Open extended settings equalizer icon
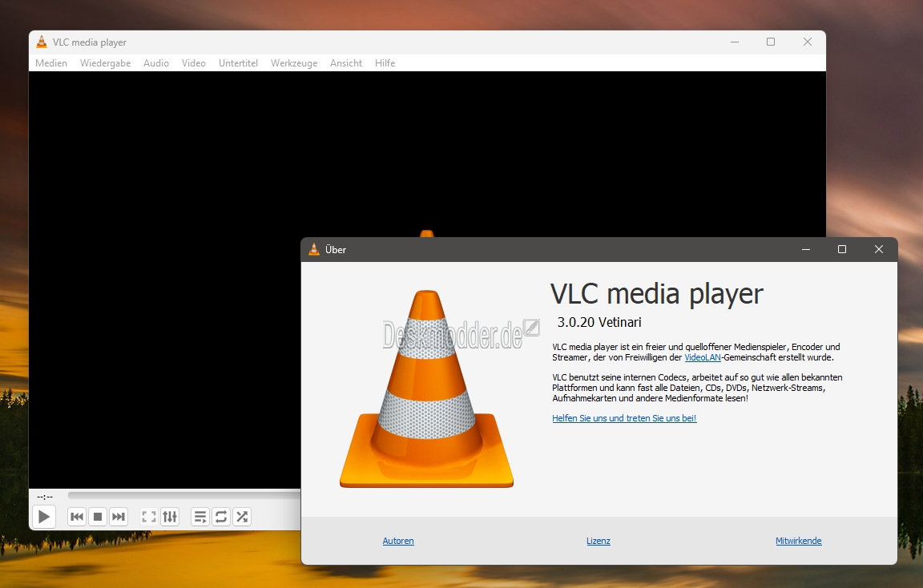Screen dimensions: 923x588 tap(170, 517)
